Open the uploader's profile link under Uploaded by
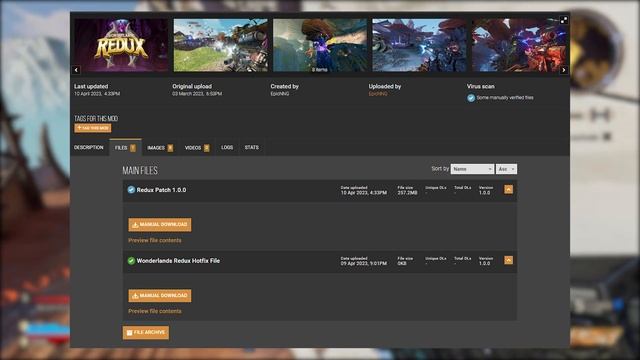The height and width of the screenshot is (360, 640). point(378,94)
